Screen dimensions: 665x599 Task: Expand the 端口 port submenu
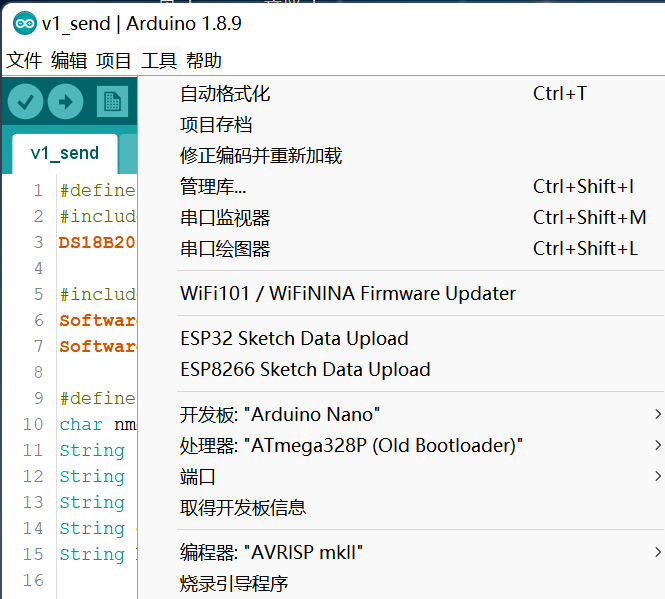click(198, 476)
